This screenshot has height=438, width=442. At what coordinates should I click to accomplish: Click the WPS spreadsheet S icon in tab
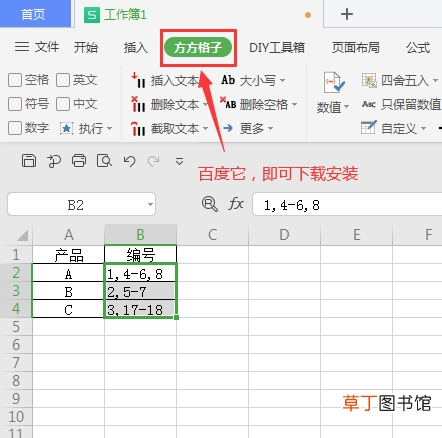pos(92,15)
